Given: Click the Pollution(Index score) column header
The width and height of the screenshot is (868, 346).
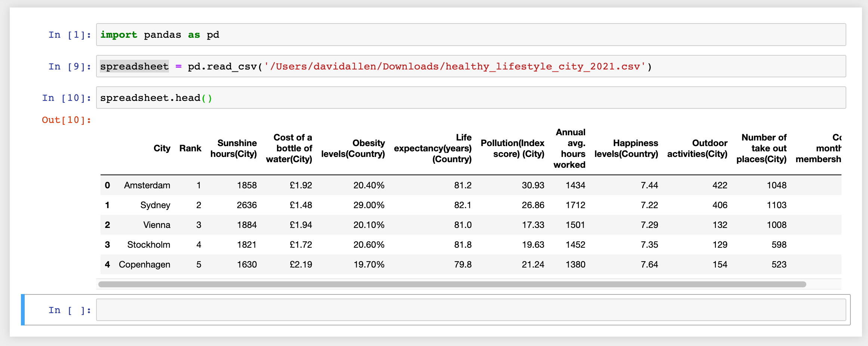Looking at the screenshot, I should (x=513, y=148).
